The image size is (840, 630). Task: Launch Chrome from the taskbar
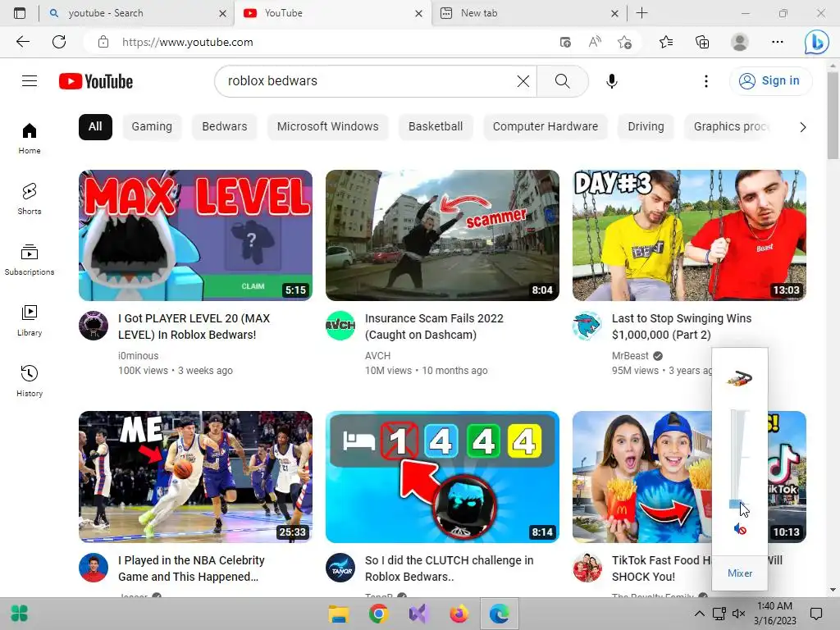pyautogui.click(x=379, y=614)
